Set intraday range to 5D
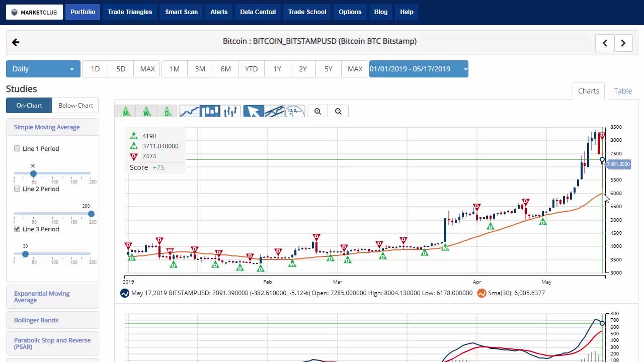The width and height of the screenshot is (644, 362). pos(121,69)
